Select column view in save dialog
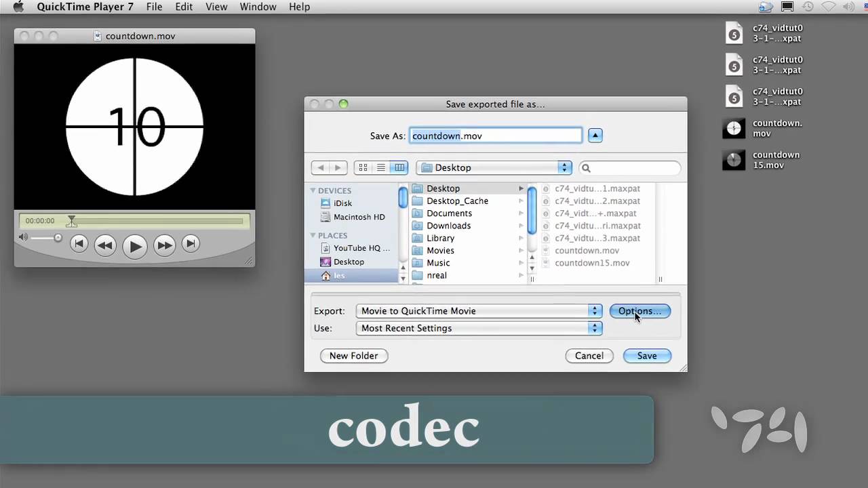 399,167
